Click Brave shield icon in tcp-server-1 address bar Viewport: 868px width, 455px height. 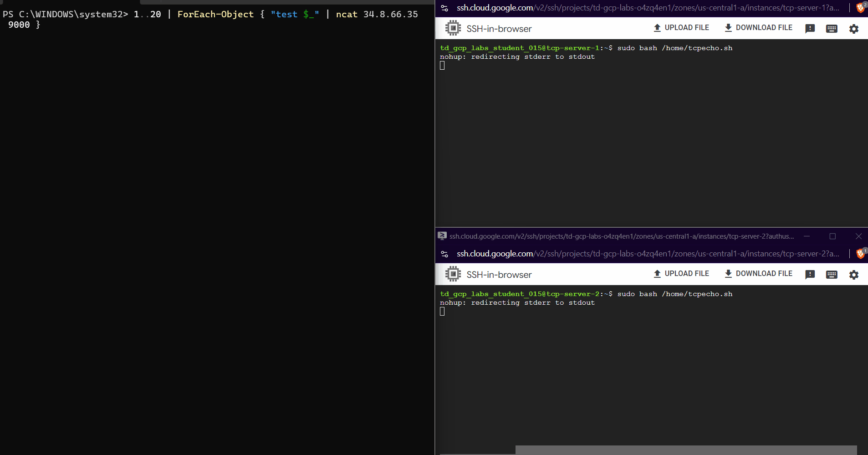[860, 8]
